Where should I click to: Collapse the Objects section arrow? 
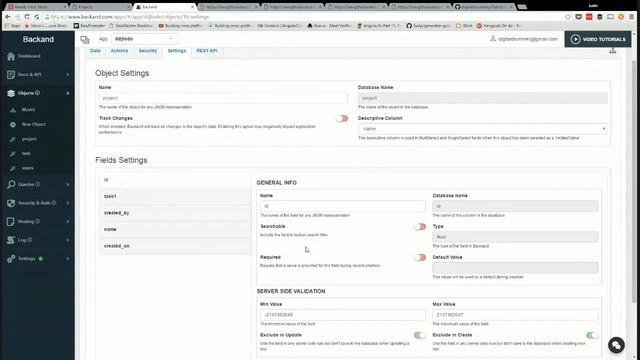(68, 93)
